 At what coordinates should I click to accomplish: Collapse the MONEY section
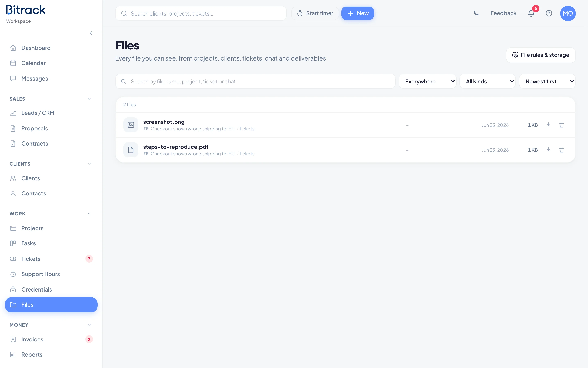[x=89, y=325]
